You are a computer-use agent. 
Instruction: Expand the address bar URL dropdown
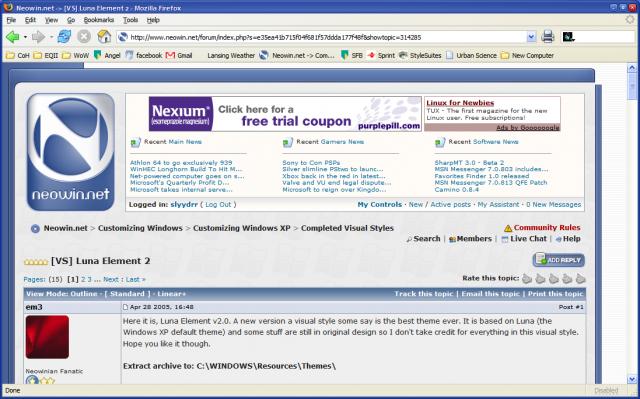(531, 37)
